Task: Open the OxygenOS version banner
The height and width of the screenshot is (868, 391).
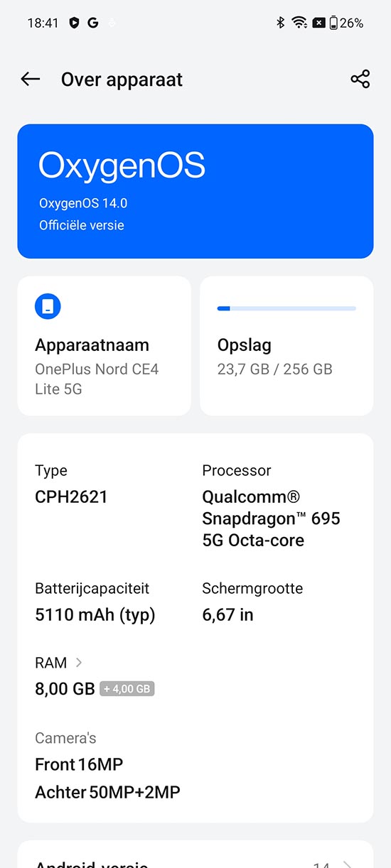Action: point(195,191)
